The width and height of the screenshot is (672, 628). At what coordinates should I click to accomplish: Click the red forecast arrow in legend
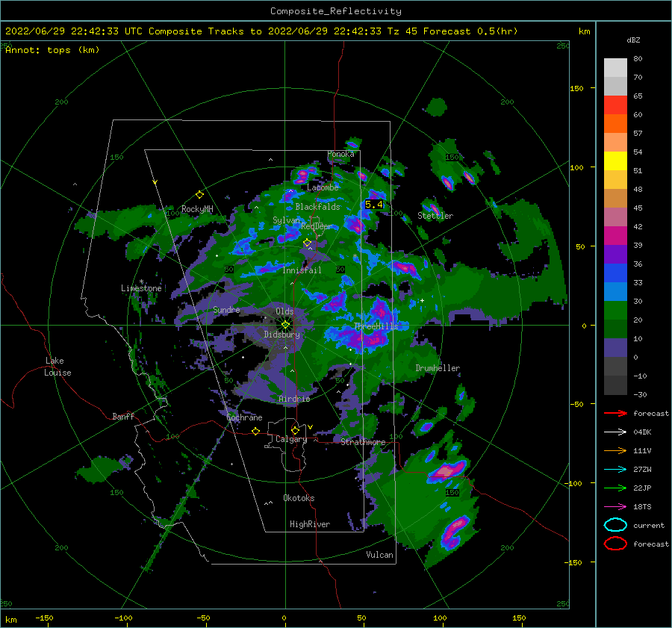[x=615, y=414]
